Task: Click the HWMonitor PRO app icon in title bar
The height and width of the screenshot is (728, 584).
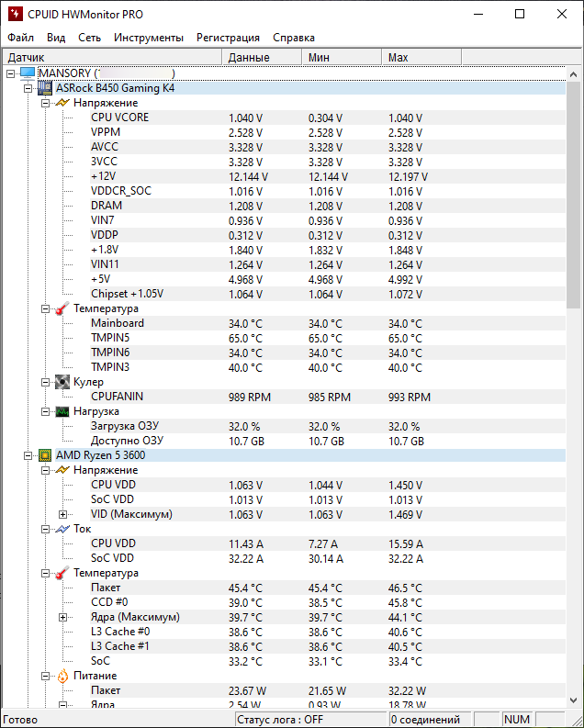Action: point(16,14)
